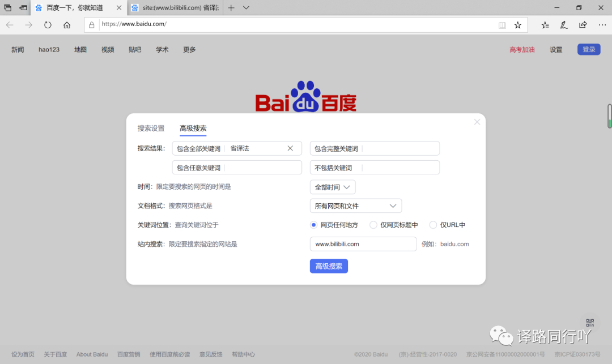Screen dimensions: 612x364
Task: Go to browser home page icon
Action: pos(67,25)
